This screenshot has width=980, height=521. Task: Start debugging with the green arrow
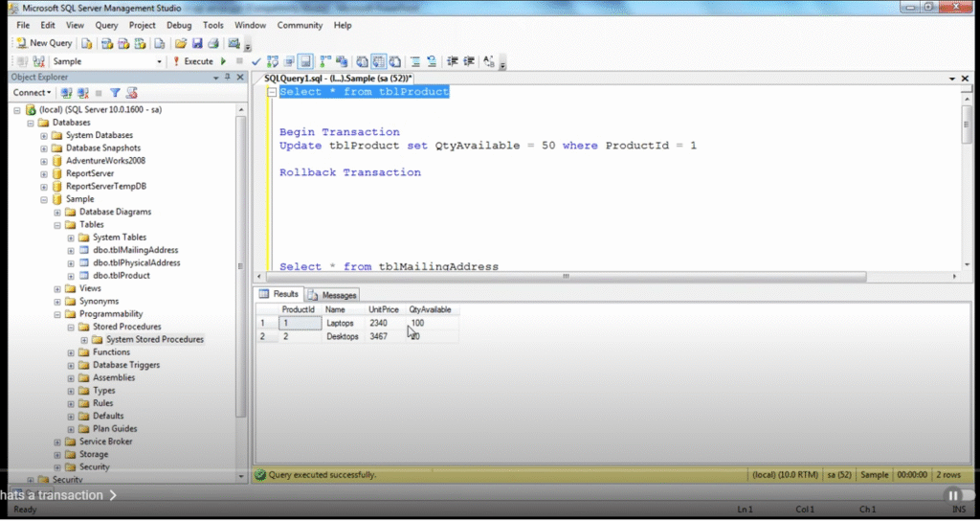(223, 61)
